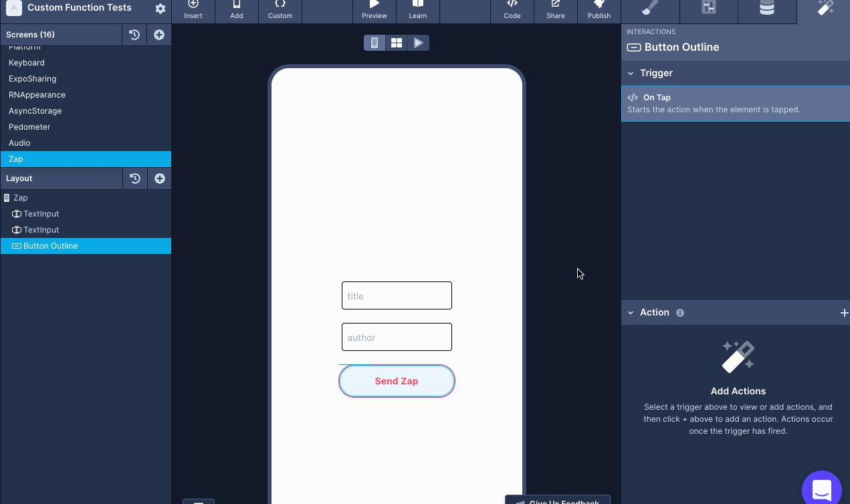Viewport: 850px width, 504px height.
Task: Select the Keyboard screen
Action: 86,63
